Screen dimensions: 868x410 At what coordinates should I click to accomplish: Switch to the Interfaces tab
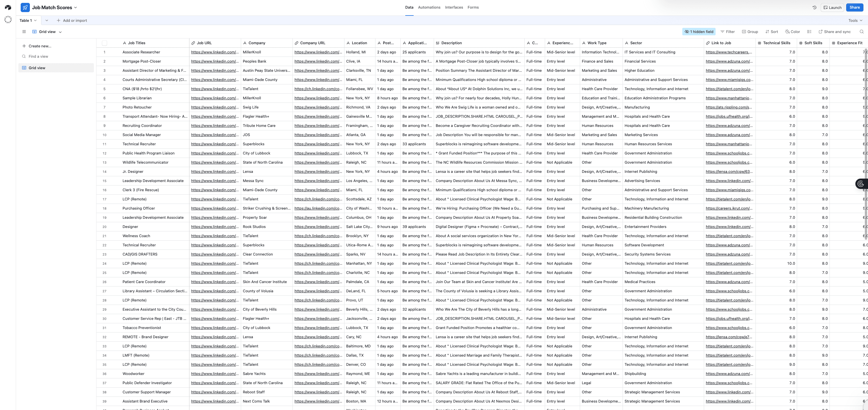454,7
